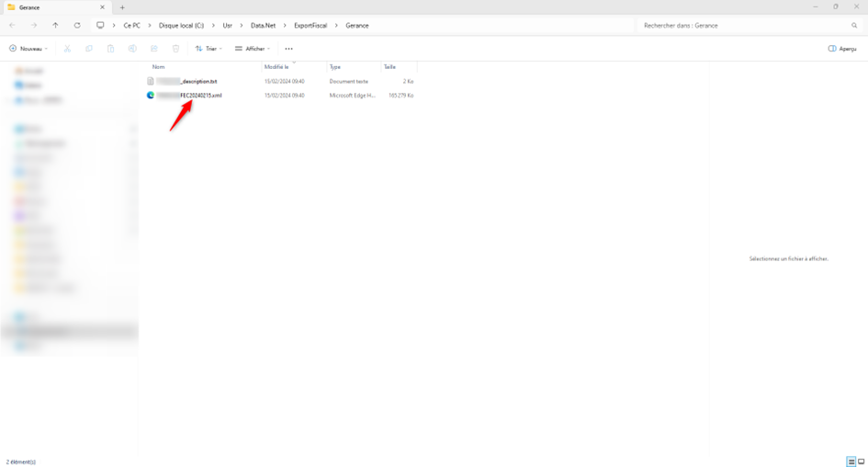Viewport: 868px width, 467px height.
Task: Click the Microsoft Edge H... type cell
Action: click(x=352, y=96)
